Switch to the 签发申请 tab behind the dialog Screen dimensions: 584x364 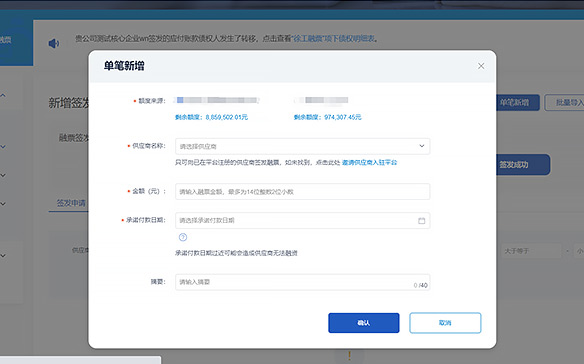click(71, 203)
